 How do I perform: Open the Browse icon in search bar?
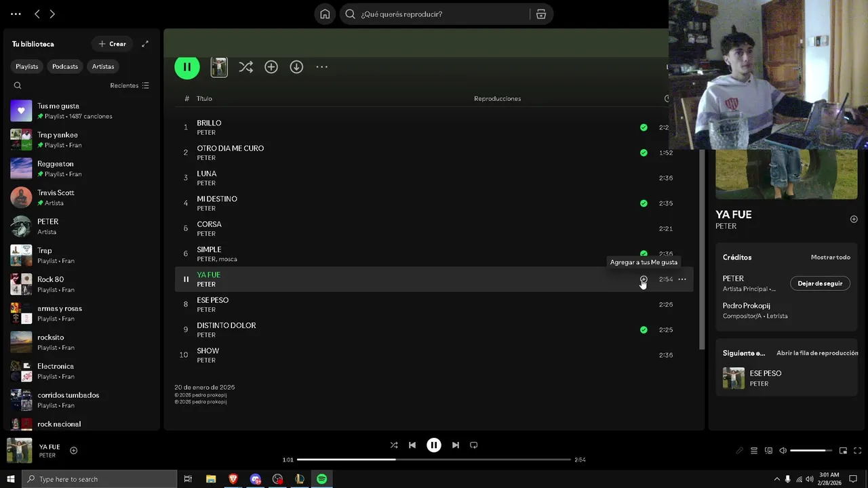click(x=541, y=14)
